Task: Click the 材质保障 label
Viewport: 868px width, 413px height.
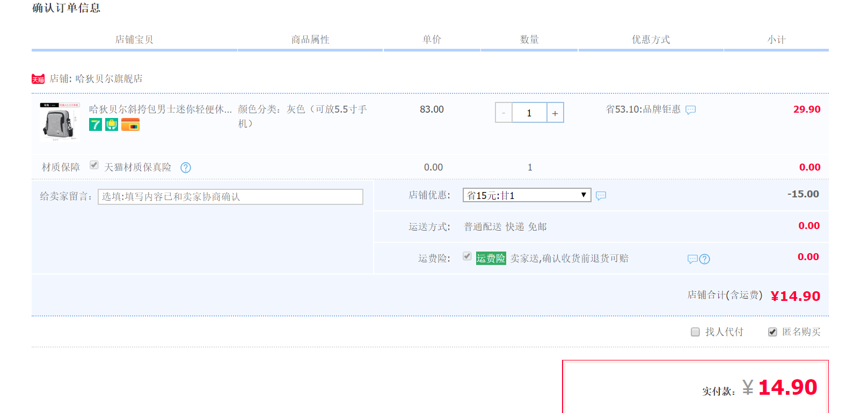Action: click(x=61, y=167)
